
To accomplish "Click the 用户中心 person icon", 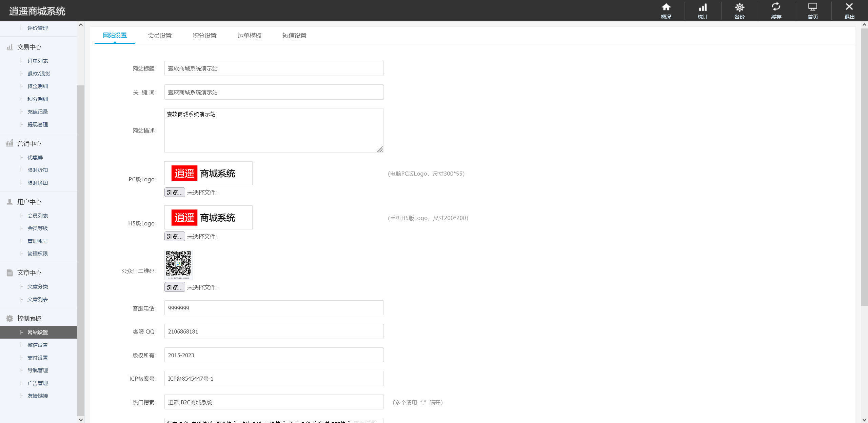I will (x=10, y=202).
